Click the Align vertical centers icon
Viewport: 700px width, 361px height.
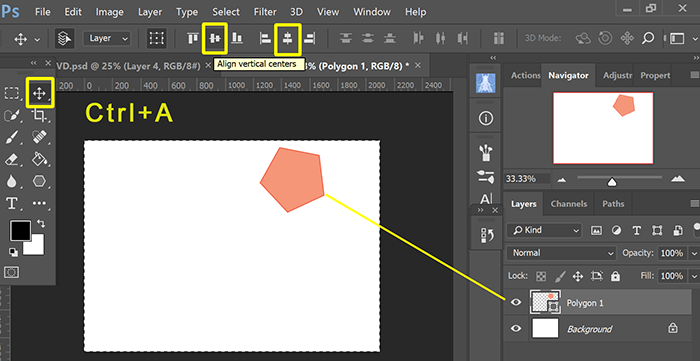point(215,38)
